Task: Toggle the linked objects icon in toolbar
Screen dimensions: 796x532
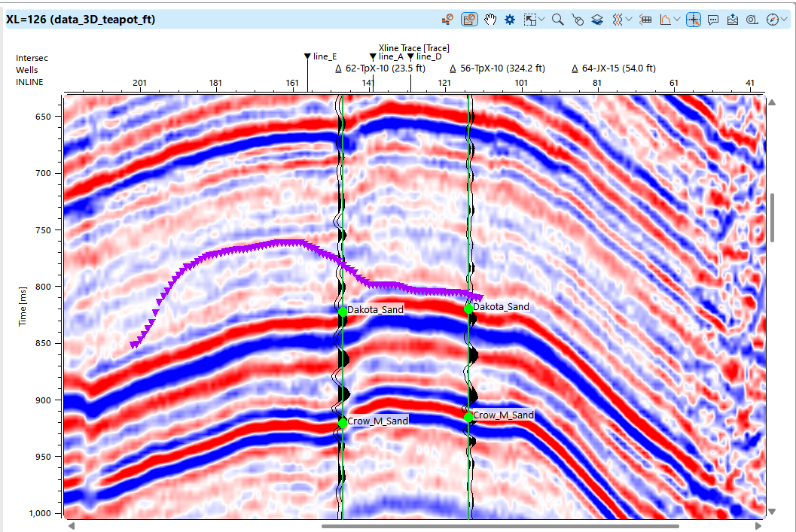Action: (447, 20)
